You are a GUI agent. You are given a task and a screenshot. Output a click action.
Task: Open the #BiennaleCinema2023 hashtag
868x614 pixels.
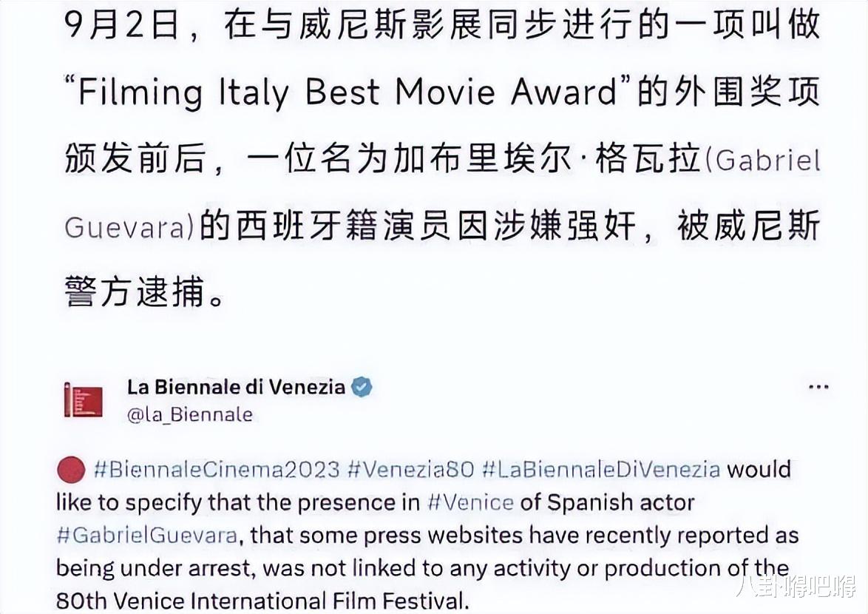pos(217,470)
